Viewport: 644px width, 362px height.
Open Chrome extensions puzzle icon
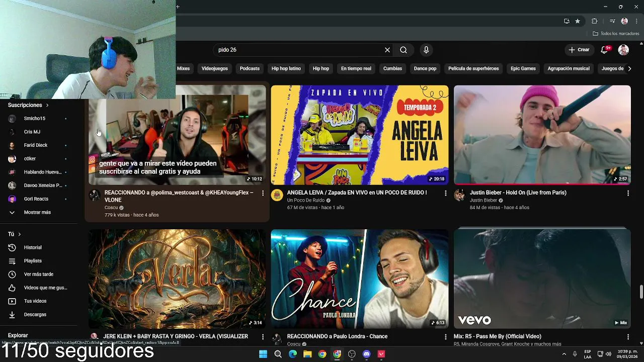point(594,21)
